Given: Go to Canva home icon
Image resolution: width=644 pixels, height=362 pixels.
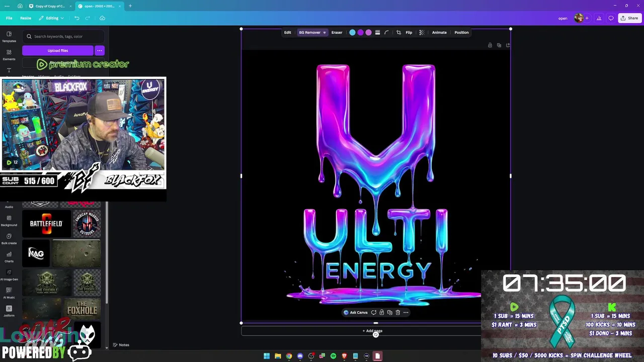Looking at the screenshot, I should [20, 6].
